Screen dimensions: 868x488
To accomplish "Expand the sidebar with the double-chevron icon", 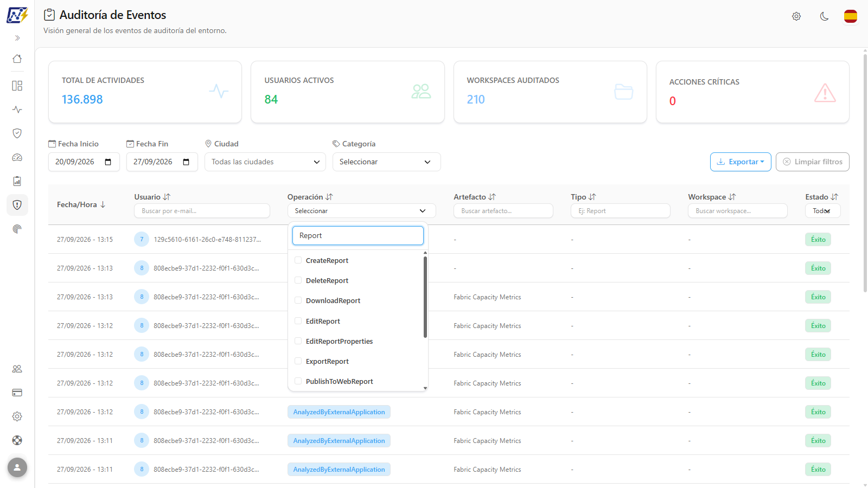I will pyautogui.click(x=17, y=38).
